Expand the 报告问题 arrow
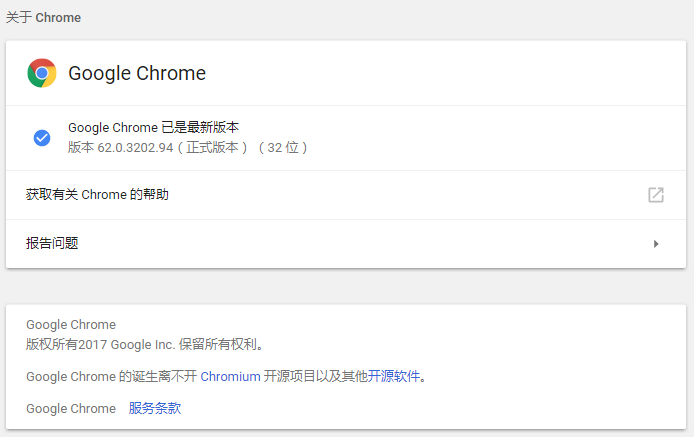Image resolution: width=694 pixels, height=437 pixels. click(656, 243)
